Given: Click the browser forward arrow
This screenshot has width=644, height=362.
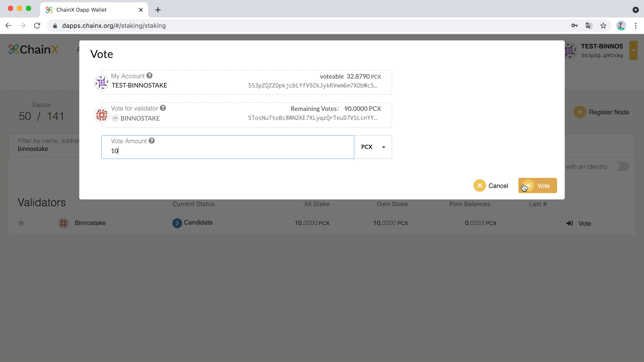Looking at the screenshot, I should (22, 25).
